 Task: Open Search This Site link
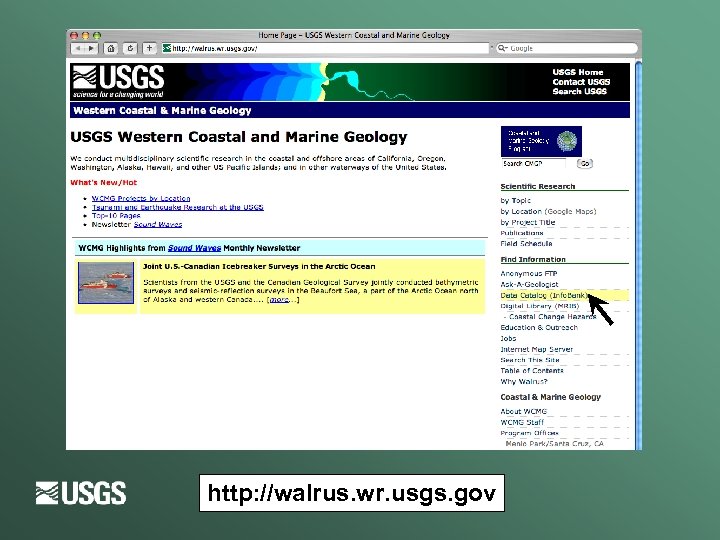coord(529,360)
